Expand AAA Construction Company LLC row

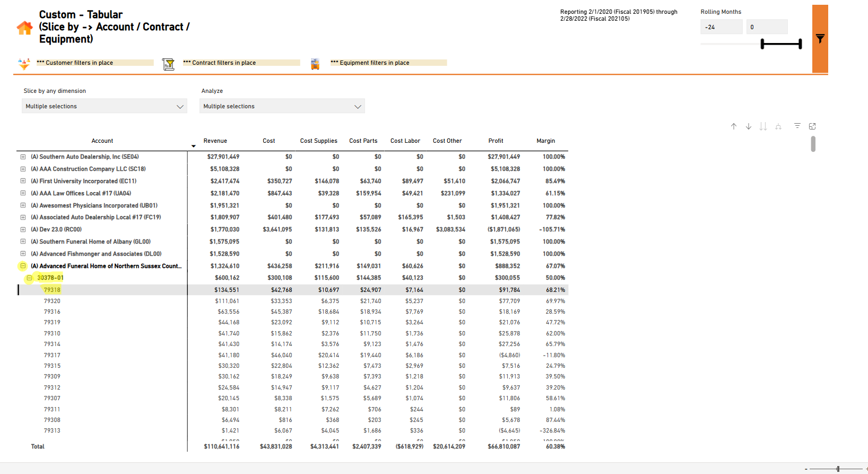tap(23, 169)
